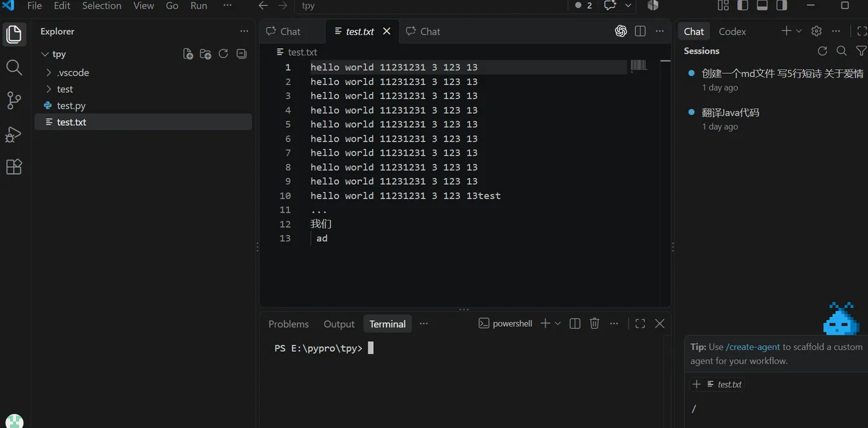Close the test.txt editor tab

387,31
